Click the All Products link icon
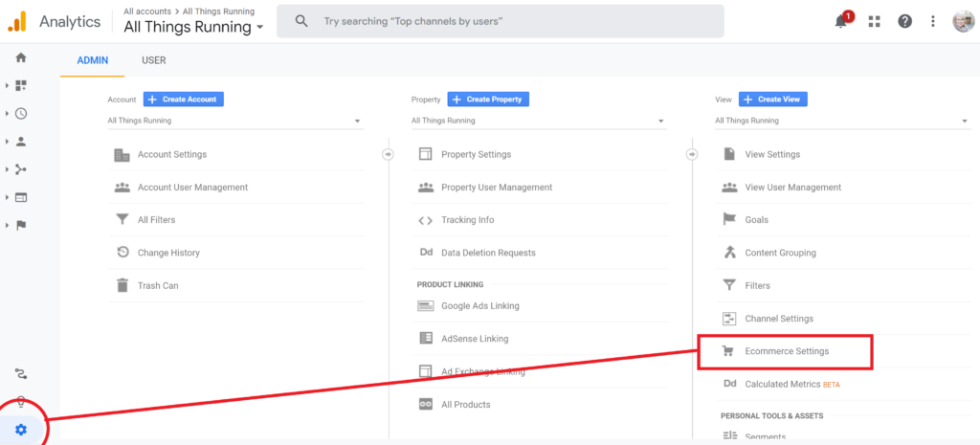980x445 pixels. [426, 405]
